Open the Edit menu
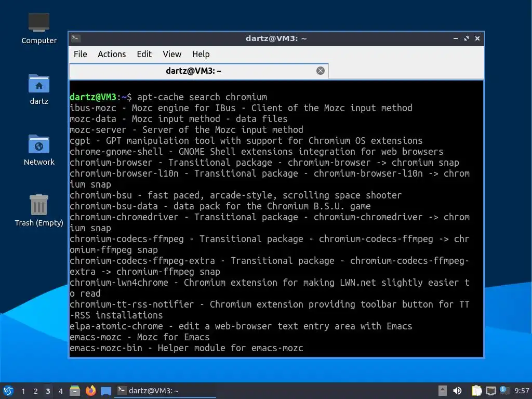532x399 pixels. pyautogui.click(x=144, y=54)
